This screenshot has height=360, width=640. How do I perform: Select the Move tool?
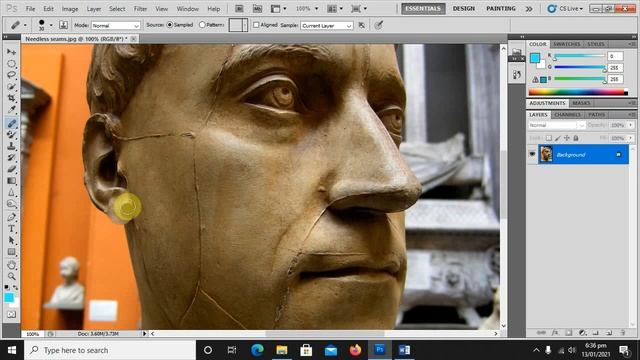click(11, 52)
